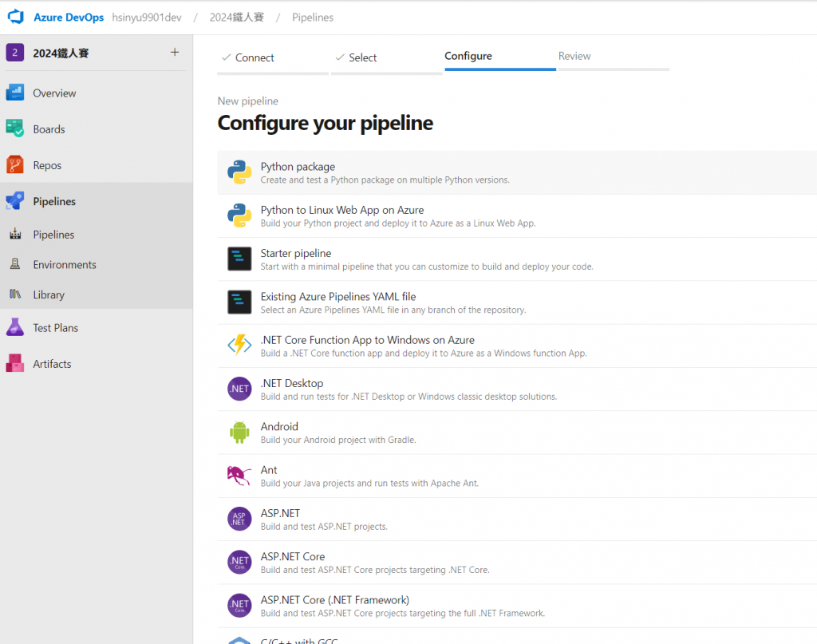Click the Python package logo icon
The height and width of the screenshot is (644, 817).
coord(239,172)
